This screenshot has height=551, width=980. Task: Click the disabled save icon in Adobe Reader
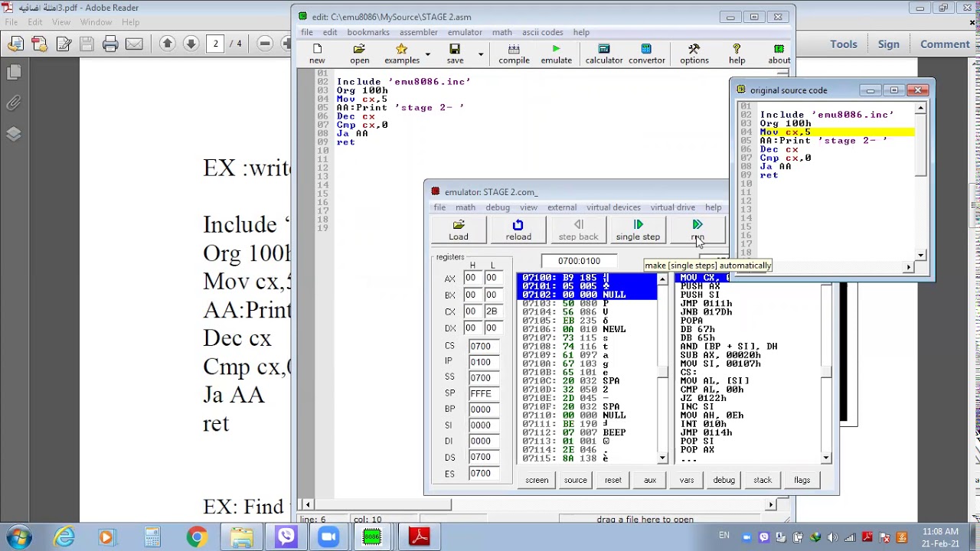pyautogui.click(x=87, y=44)
